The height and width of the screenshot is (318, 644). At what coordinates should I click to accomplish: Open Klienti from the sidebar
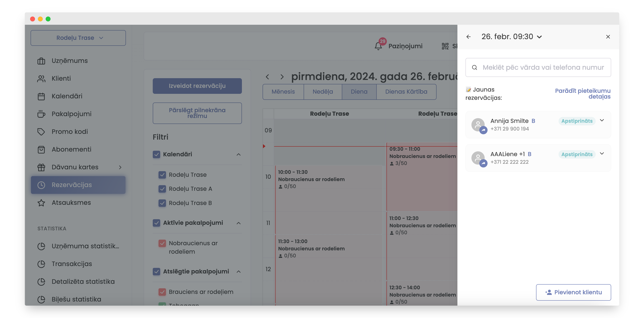[x=61, y=78]
